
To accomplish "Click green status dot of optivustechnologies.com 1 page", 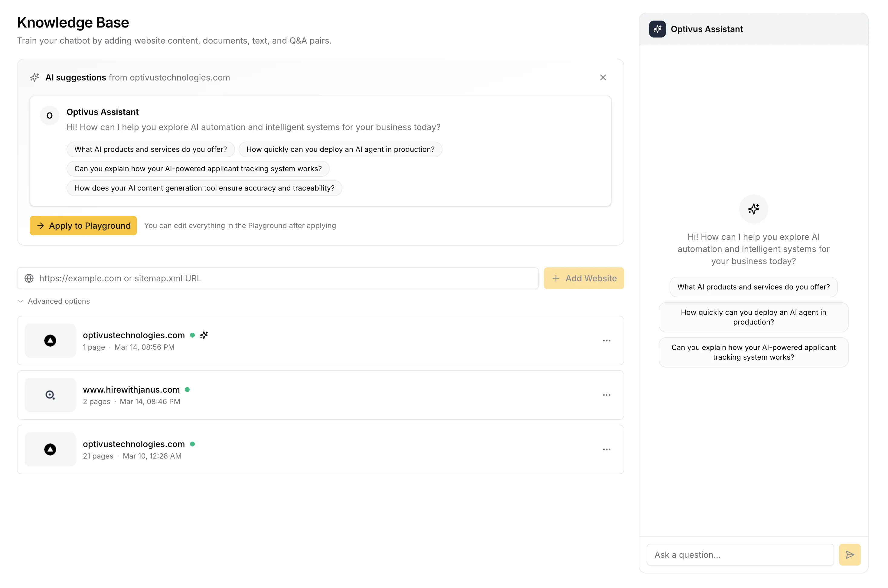I will click(x=192, y=335).
